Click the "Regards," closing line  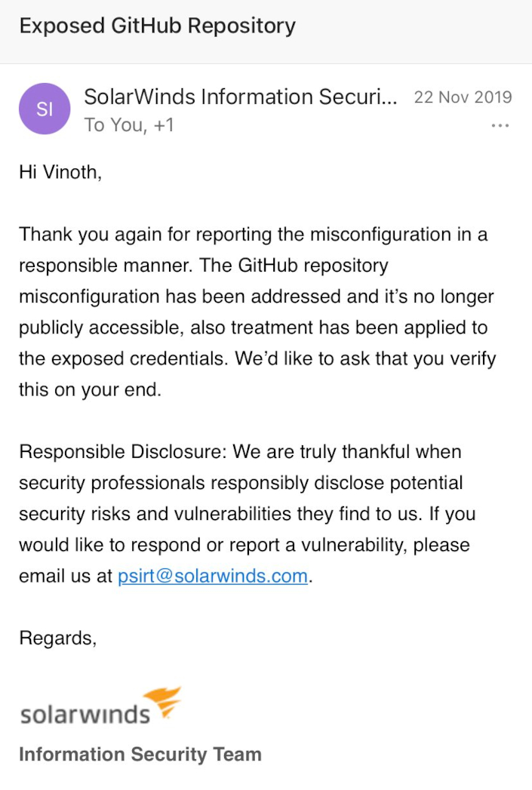coord(57,638)
